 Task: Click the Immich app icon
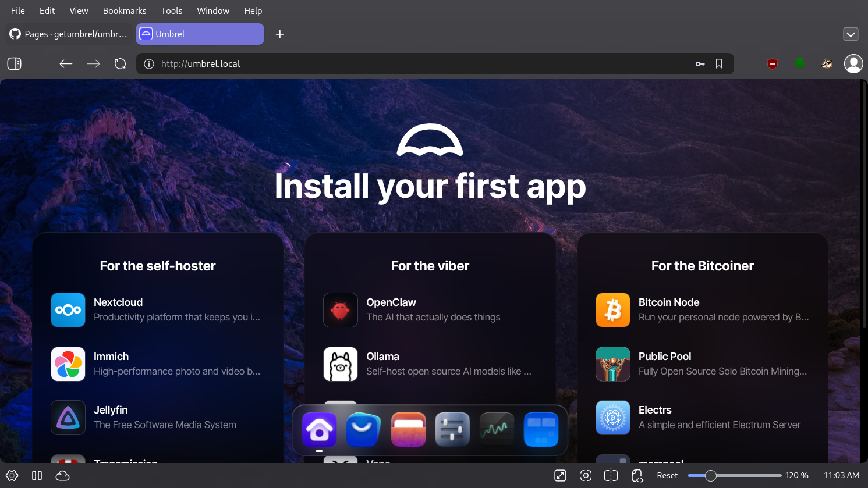tap(68, 364)
